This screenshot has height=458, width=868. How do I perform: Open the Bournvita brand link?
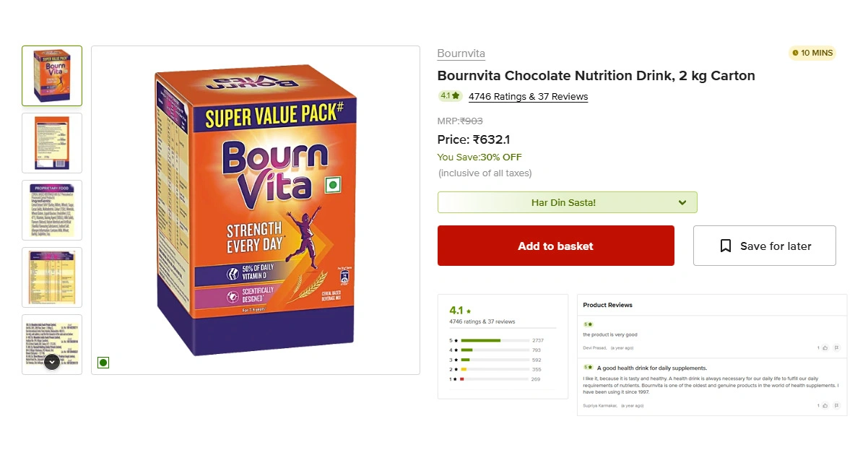tap(461, 53)
